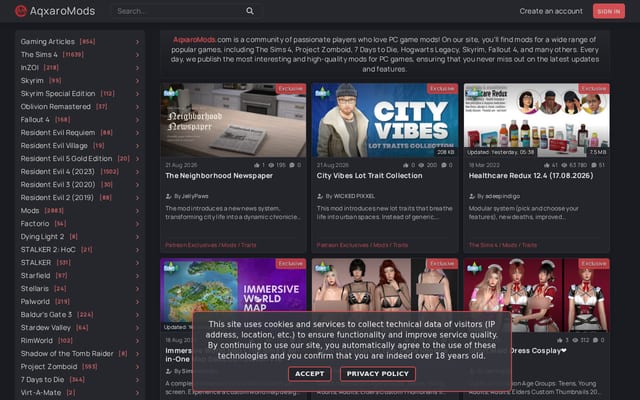Viewport: 640px width, 400px height.
Task: Open the Healthcare Redux thumbnail image
Action: point(536,120)
